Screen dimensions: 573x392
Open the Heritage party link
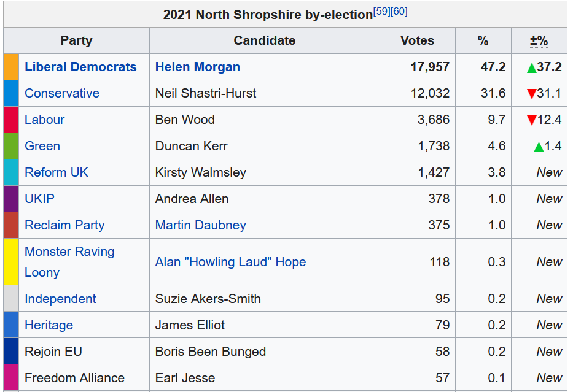pyautogui.click(x=49, y=325)
